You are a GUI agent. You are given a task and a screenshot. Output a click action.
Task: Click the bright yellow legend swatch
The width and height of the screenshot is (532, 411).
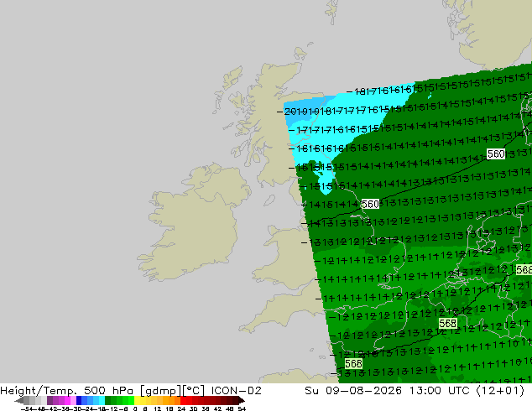point(137,401)
